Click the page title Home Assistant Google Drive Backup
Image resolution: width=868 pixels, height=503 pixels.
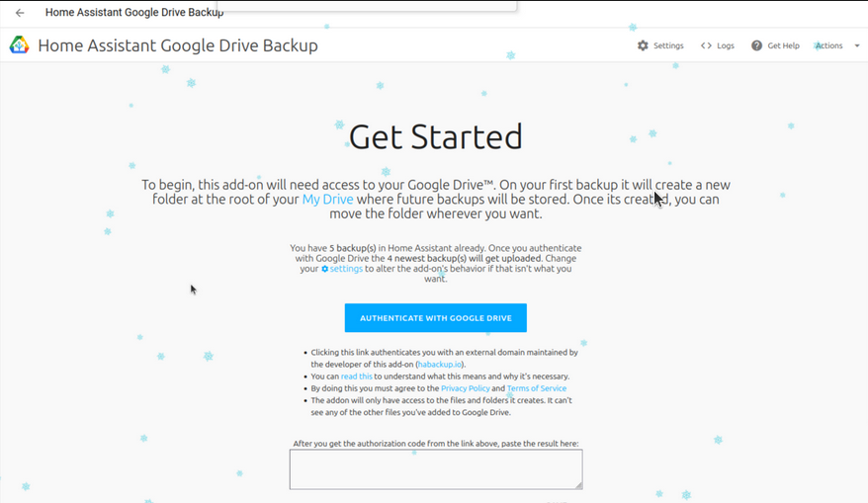coord(178,45)
